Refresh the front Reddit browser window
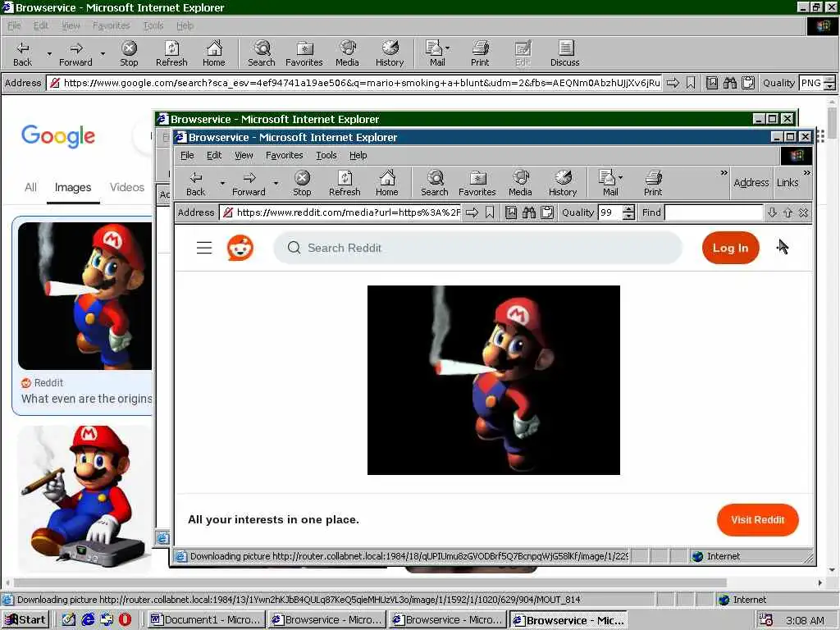Screen dimensions: 840x630 (x=345, y=183)
